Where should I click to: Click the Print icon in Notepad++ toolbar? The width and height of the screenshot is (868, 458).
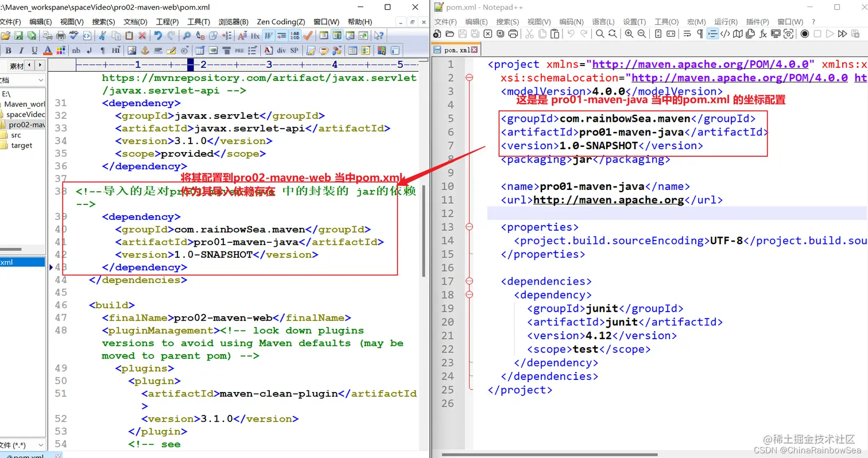[513, 33]
